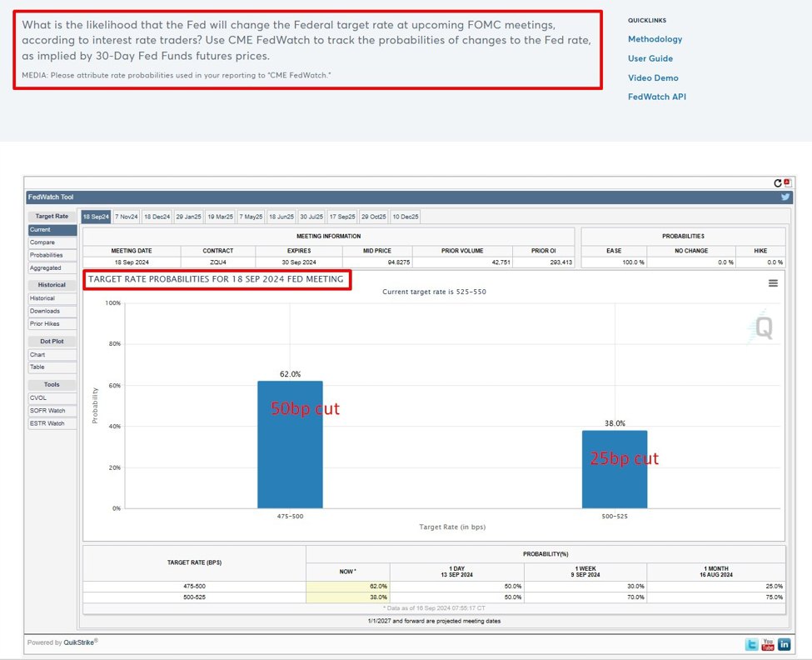Open the chart hamburger menu
This screenshot has width=812, height=660.
coord(773,283)
